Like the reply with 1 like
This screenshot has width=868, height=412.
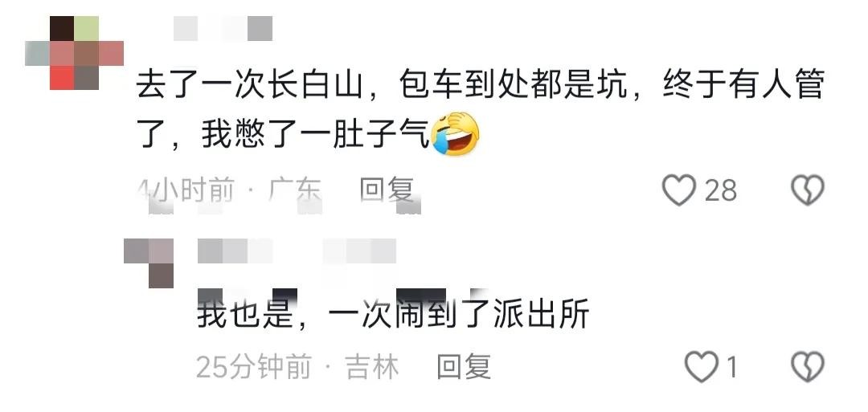702,367
